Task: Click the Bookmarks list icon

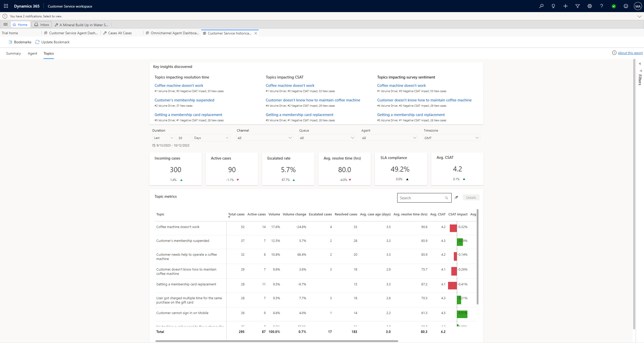Action: [10, 42]
